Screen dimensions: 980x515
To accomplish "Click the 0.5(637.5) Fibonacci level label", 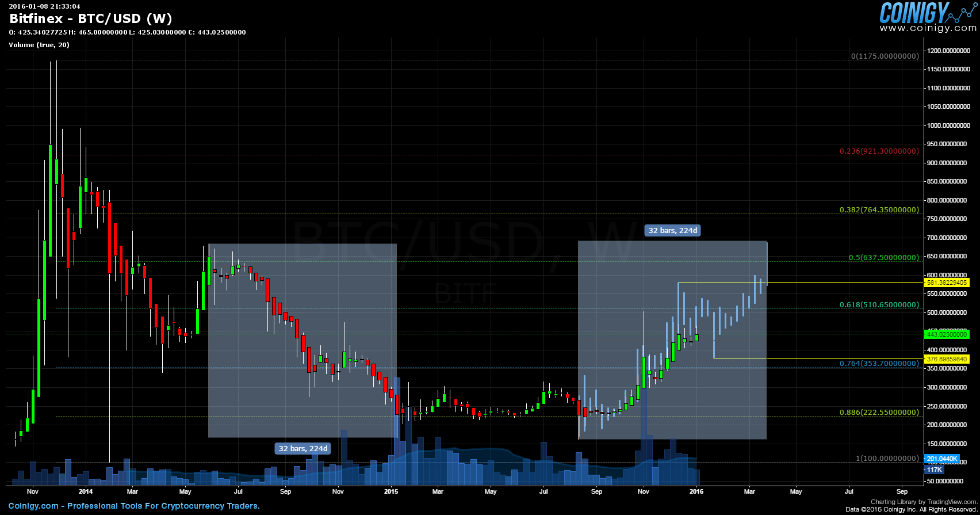I will (883, 258).
